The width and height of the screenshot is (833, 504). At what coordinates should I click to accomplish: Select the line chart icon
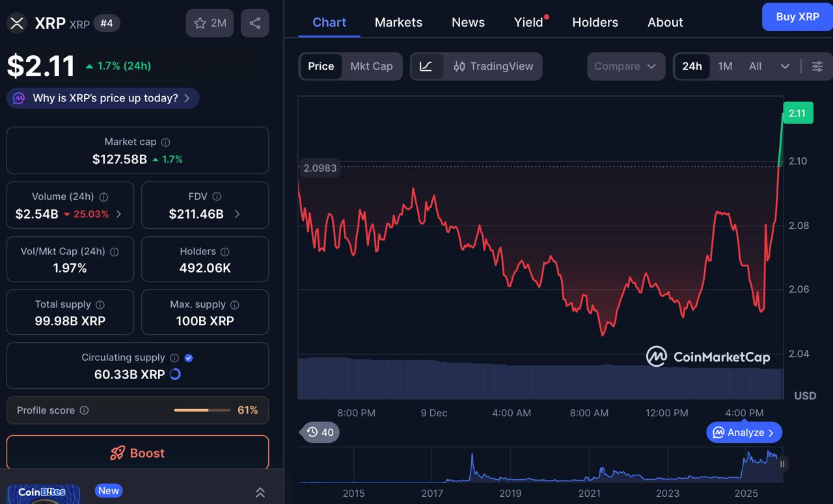pos(428,66)
